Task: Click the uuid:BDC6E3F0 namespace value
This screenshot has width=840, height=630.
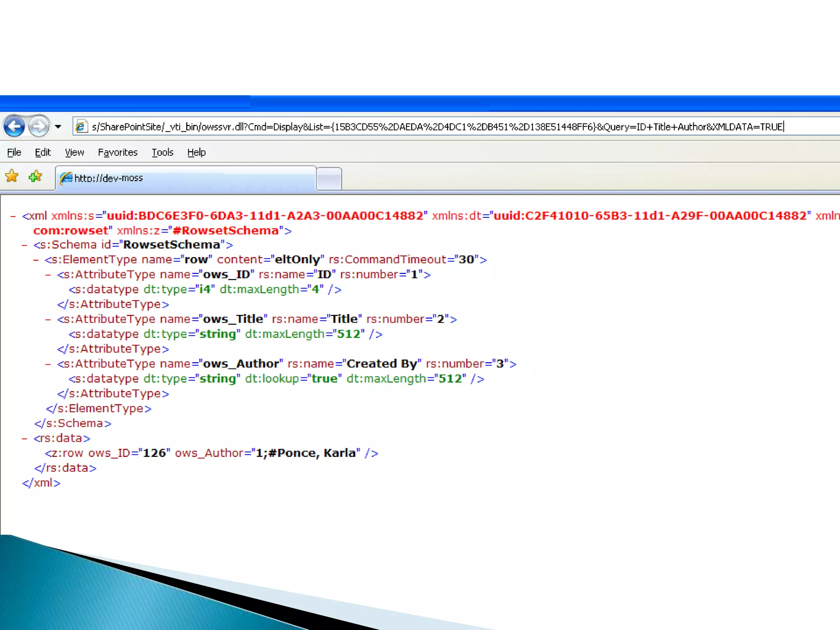Action: pos(265,216)
